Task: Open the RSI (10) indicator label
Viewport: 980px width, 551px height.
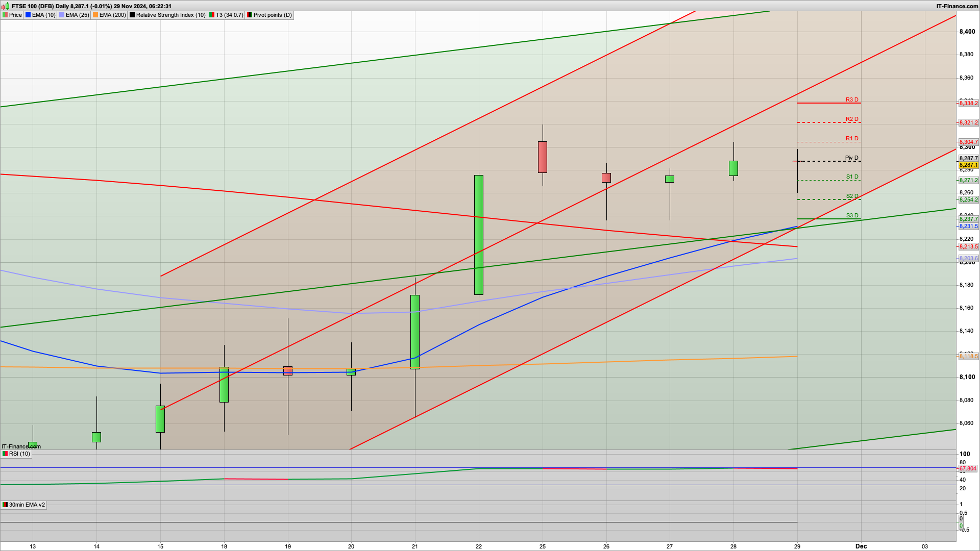Action: (19, 454)
